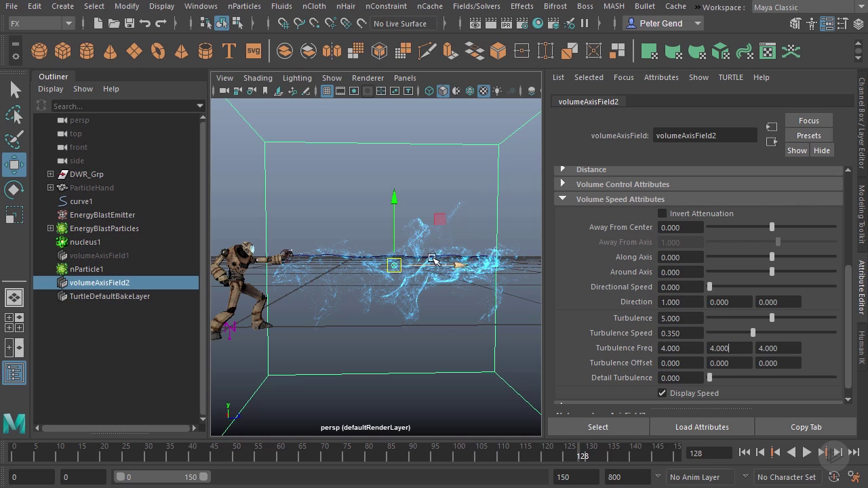Toggle the viewport grid icon
The height and width of the screenshot is (488, 868).
tap(327, 91)
